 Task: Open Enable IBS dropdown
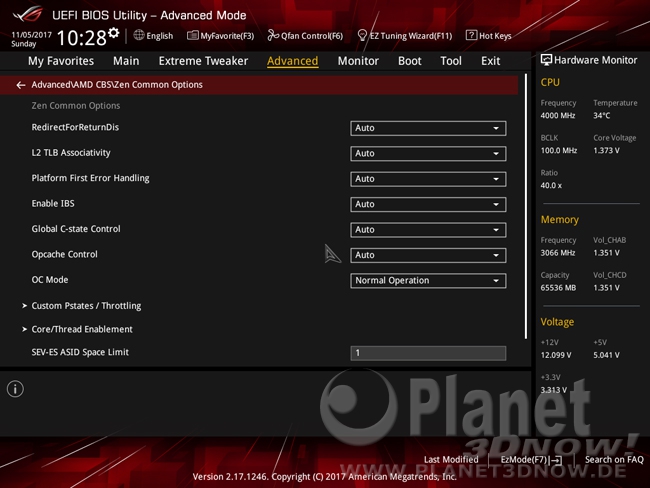(428, 204)
